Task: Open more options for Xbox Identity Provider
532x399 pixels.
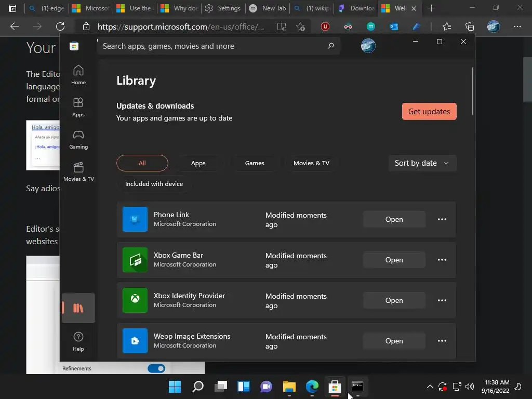Action: click(442, 300)
